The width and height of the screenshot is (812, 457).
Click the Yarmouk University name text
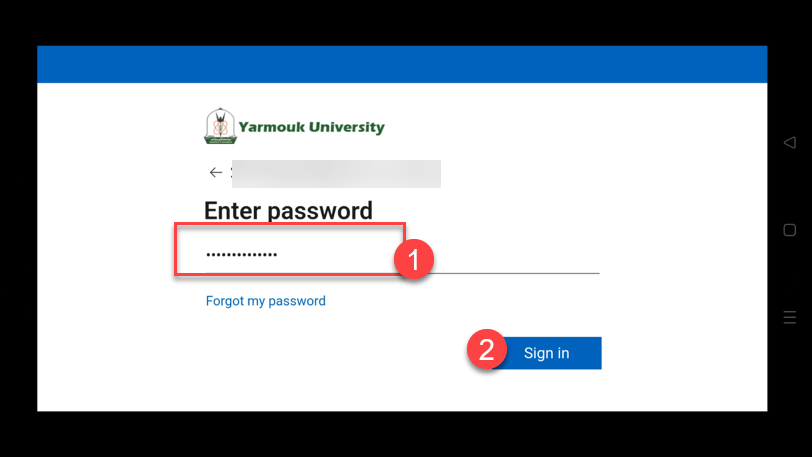311,127
